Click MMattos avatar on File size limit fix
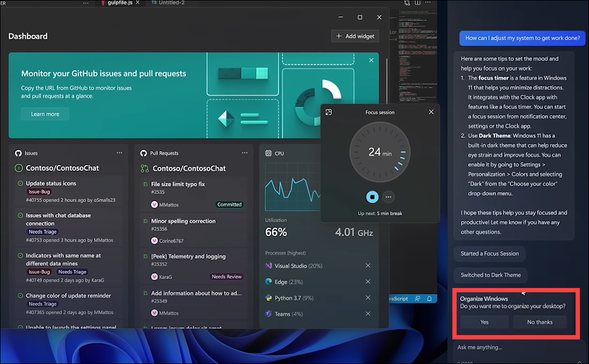 point(154,204)
